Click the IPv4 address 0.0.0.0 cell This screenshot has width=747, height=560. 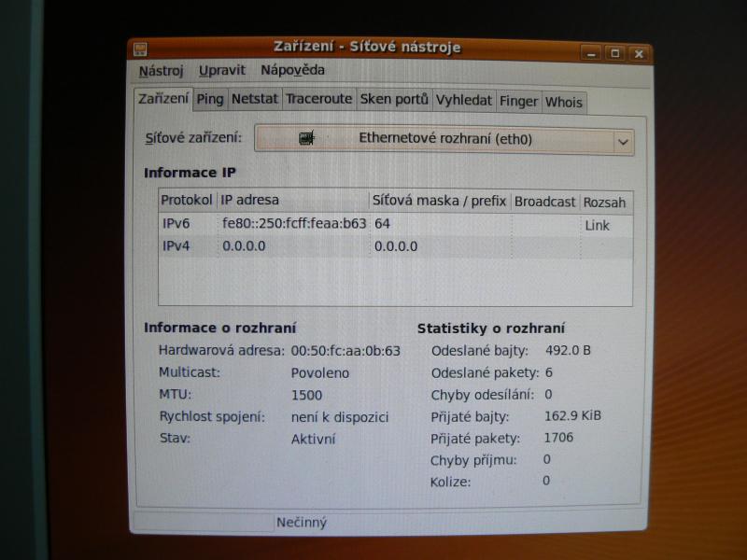click(244, 246)
